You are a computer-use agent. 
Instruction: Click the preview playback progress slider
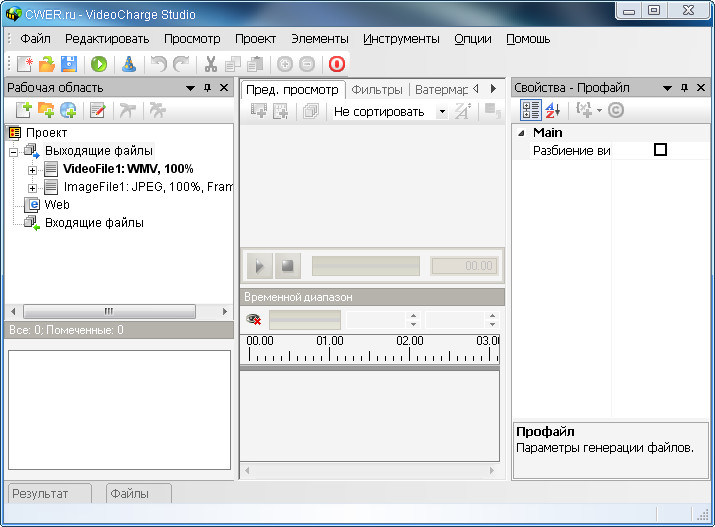tap(365, 266)
